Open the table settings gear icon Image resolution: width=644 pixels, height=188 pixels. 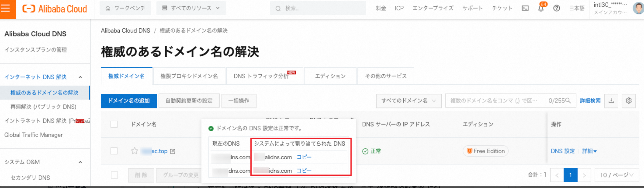[628, 101]
